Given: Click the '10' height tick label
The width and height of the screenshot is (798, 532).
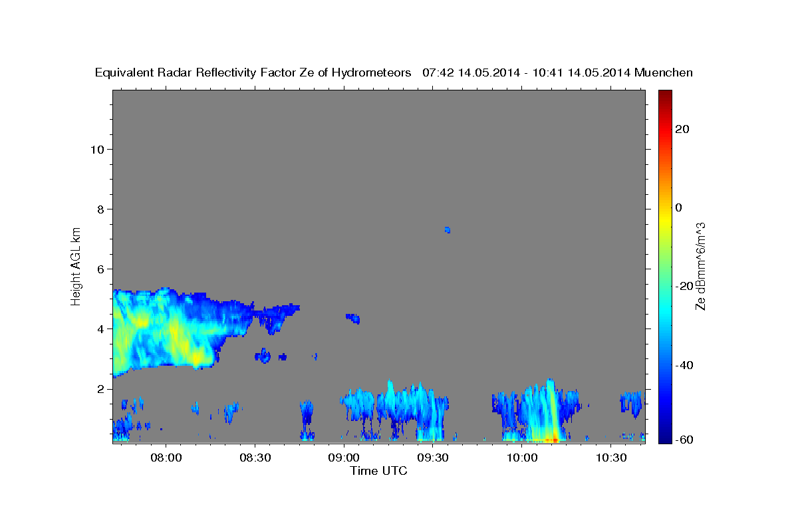Looking at the screenshot, I should 97,150.
